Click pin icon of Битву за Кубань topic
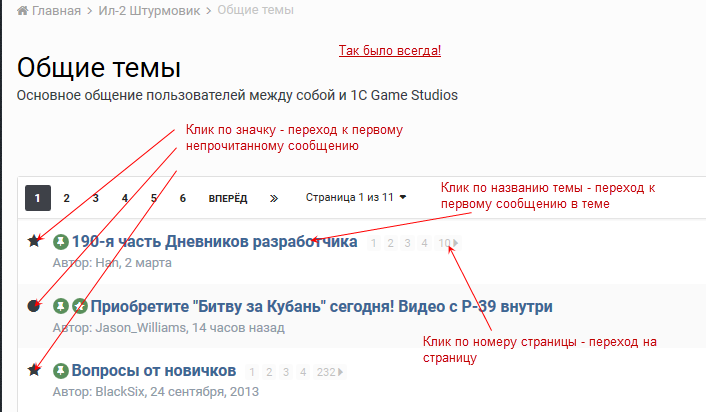 pyautogui.click(x=61, y=306)
